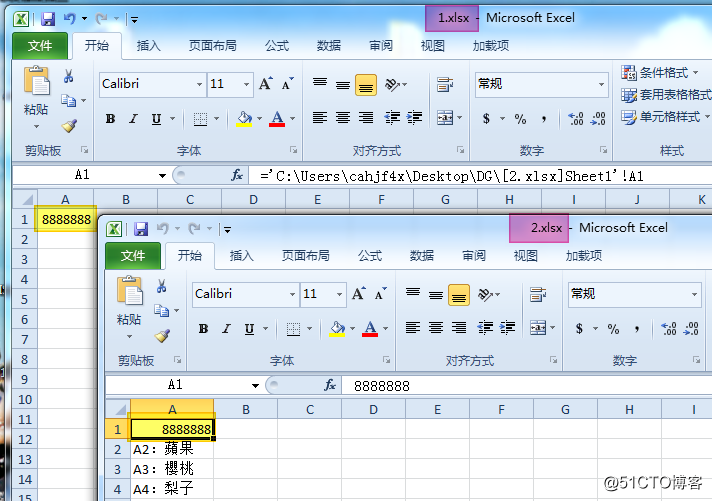Click Cut scissors icon in 2.xlsx ribbon
This screenshot has width=712, height=501.
(162, 286)
